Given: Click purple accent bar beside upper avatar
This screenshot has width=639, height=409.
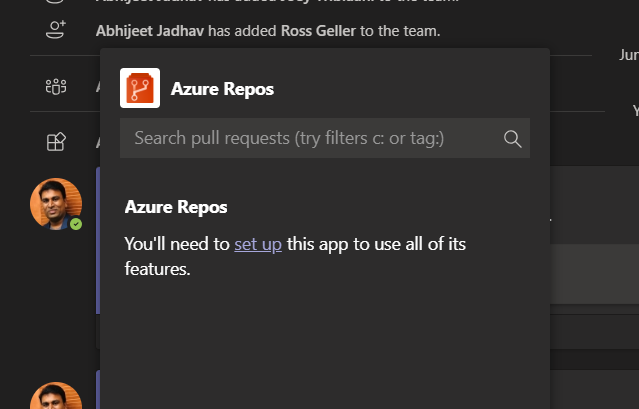Looking at the screenshot, I should point(98,250).
